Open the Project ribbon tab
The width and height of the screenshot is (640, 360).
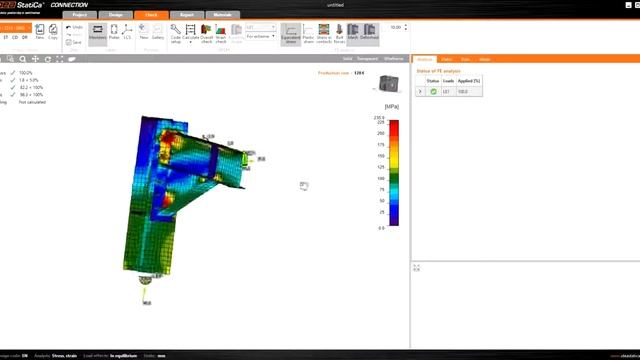[80, 15]
